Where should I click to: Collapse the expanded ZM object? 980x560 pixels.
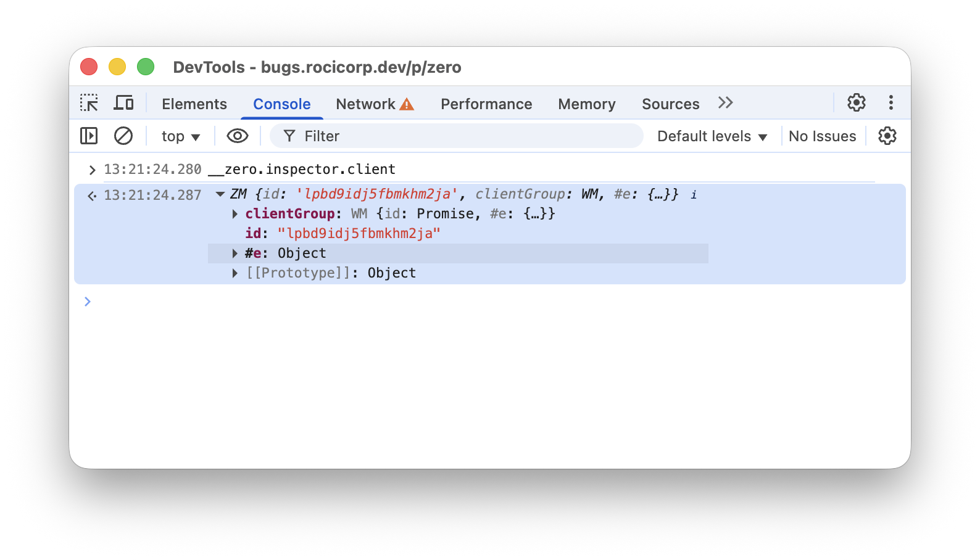coord(220,194)
